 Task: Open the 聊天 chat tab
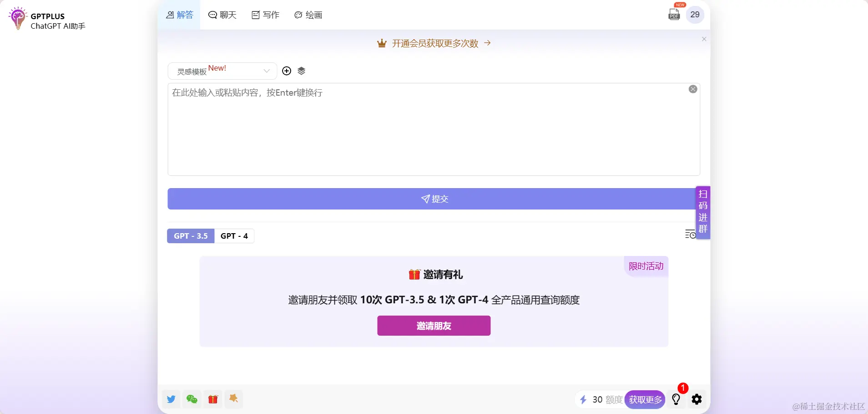click(222, 15)
